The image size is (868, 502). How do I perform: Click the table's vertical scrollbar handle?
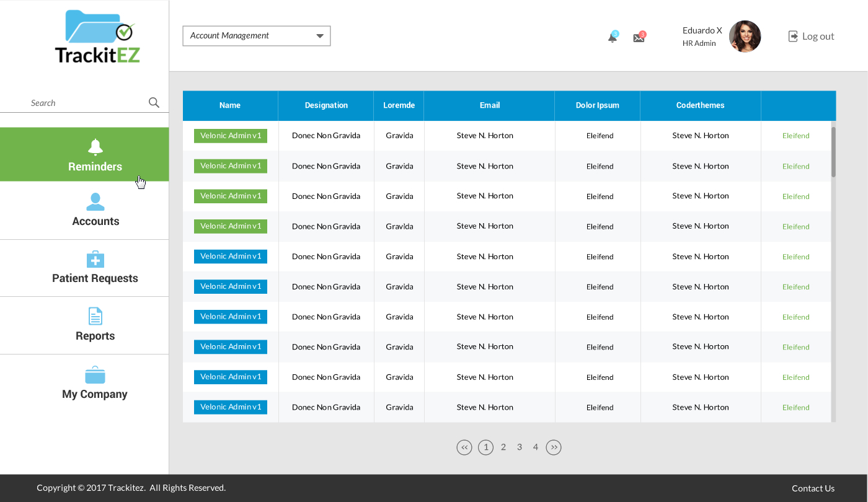coord(833,152)
